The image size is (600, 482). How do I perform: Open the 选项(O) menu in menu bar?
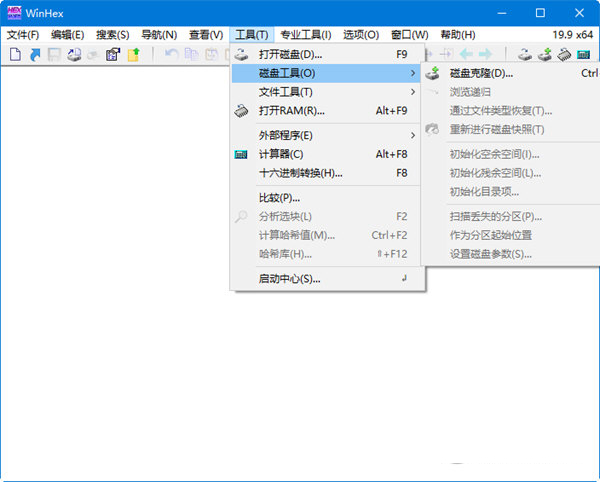point(361,35)
